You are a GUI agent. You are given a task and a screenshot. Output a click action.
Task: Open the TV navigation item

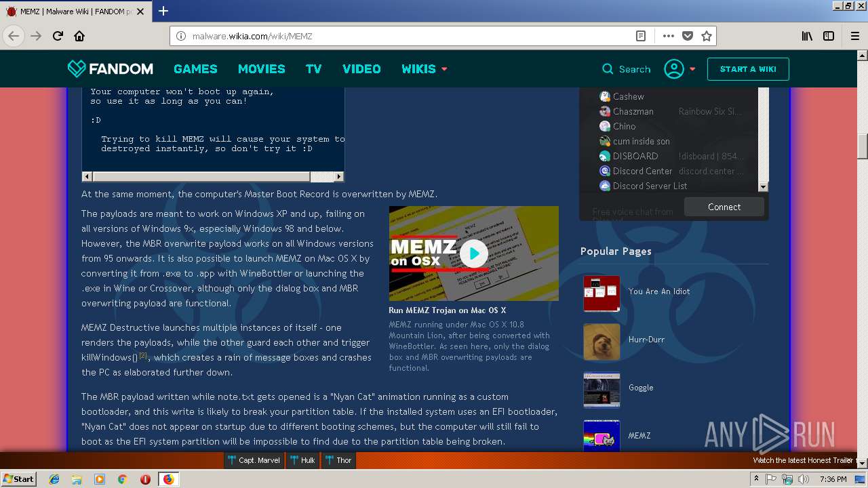[313, 68]
